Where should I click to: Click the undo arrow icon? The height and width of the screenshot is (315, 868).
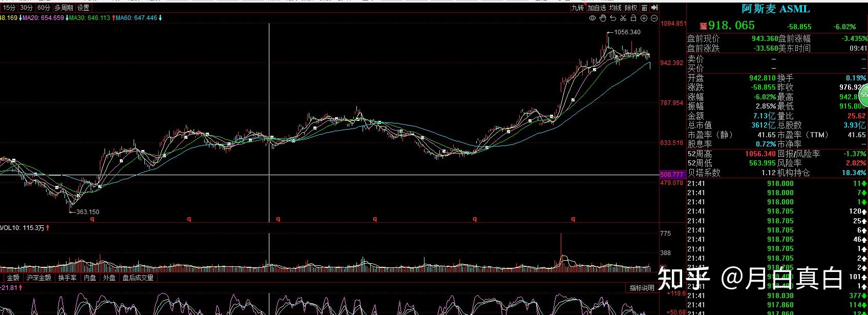[613, 18]
